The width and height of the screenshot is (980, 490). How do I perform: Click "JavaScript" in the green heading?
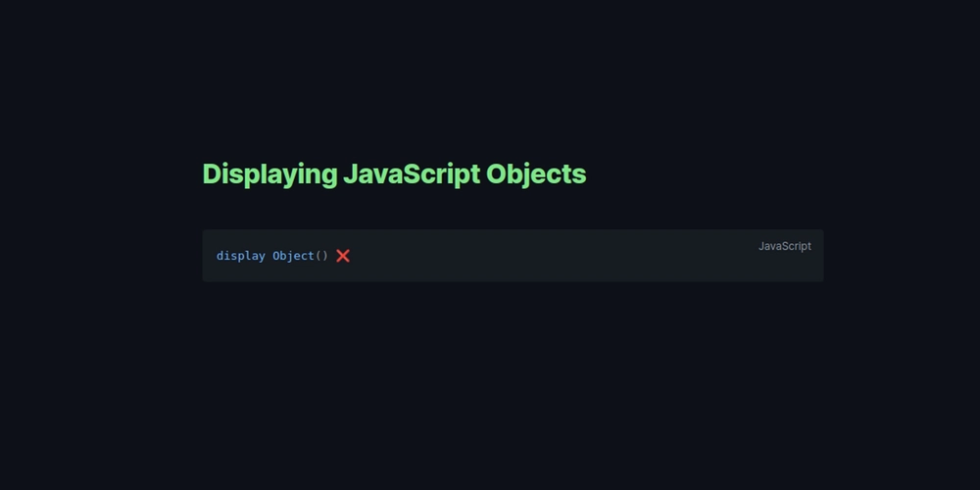412,174
